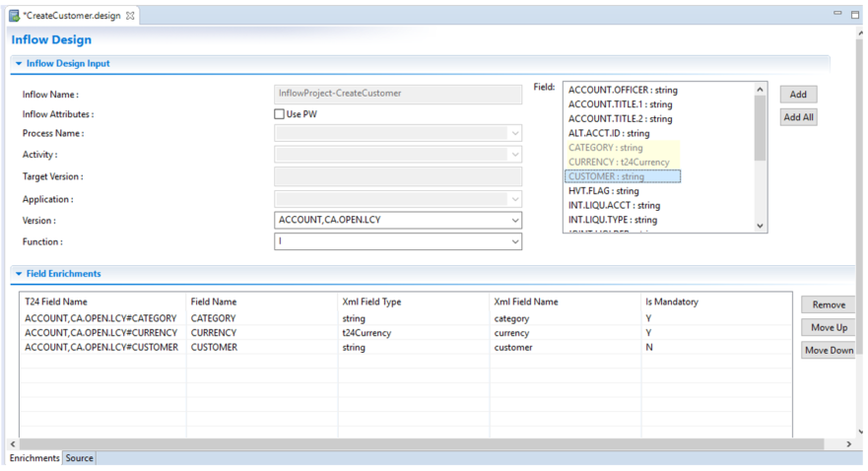Click the horizontal scrollbar left arrow
868x471 pixels.
point(13,443)
